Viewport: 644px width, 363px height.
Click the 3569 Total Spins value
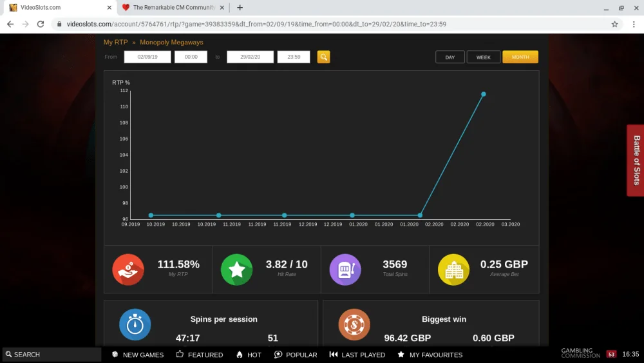395,264
